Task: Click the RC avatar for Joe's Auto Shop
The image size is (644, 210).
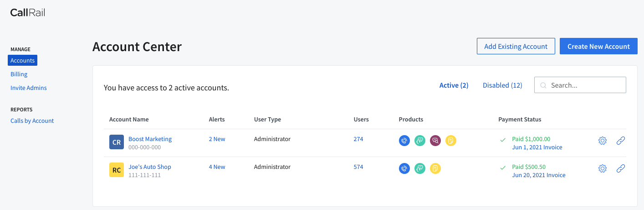Action: (117, 170)
